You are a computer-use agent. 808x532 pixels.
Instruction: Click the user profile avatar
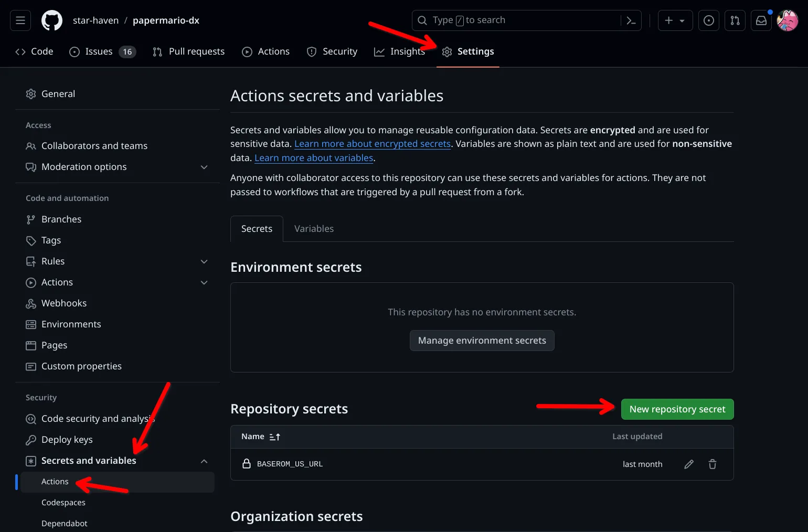click(x=787, y=20)
